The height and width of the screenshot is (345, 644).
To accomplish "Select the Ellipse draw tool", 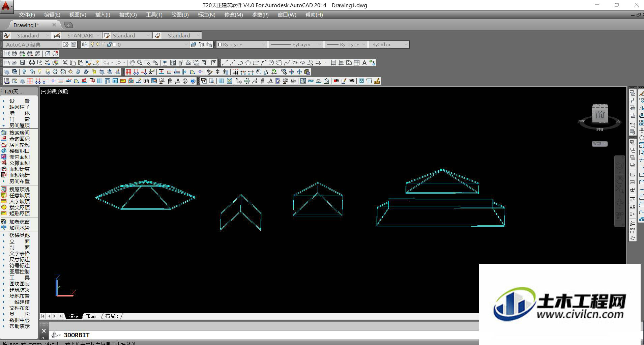I will [295, 63].
